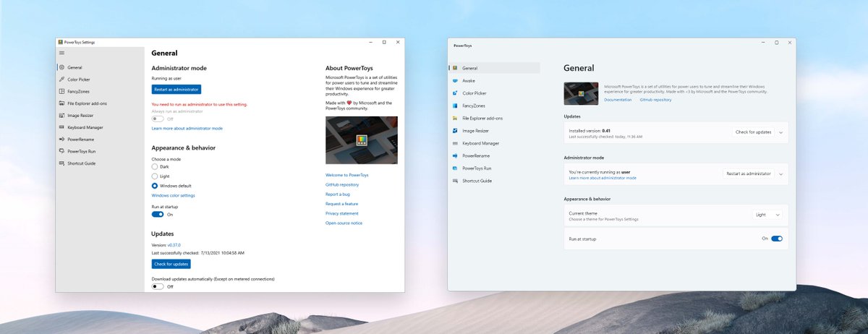Click Restart as administrator in the new PowerToys window
This screenshot has width=868, height=334.
[748, 174]
